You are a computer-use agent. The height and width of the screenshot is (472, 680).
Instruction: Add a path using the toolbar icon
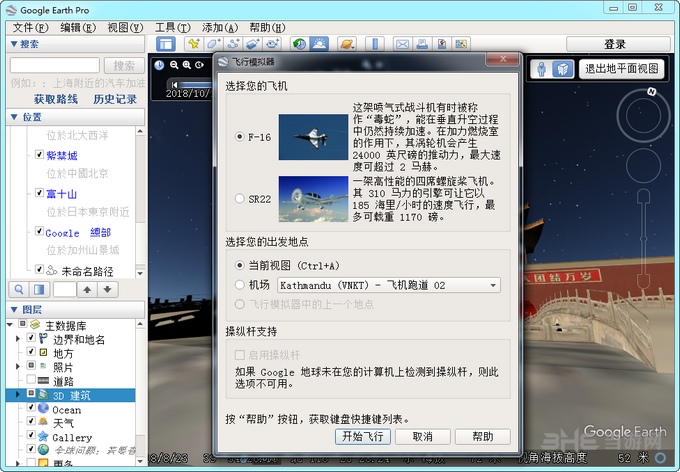click(x=234, y=44)
